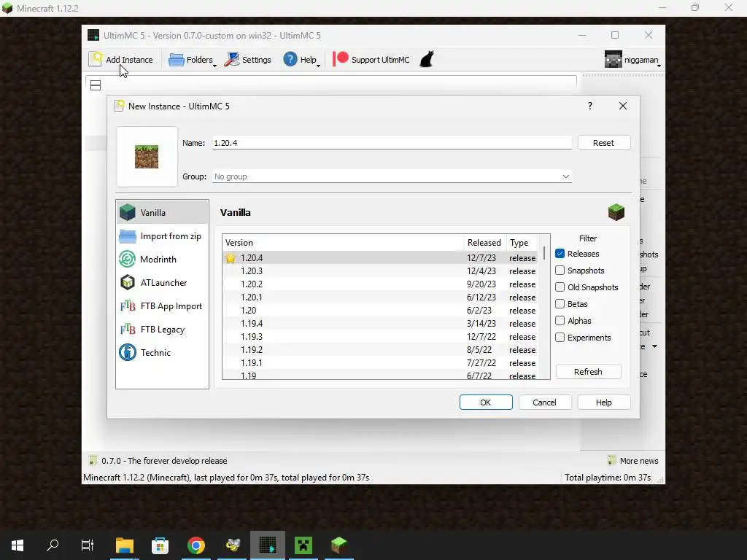This screenshot has width=747, height=560.
Task: Click the Refresh versions button
Action: tap(589, 371)
